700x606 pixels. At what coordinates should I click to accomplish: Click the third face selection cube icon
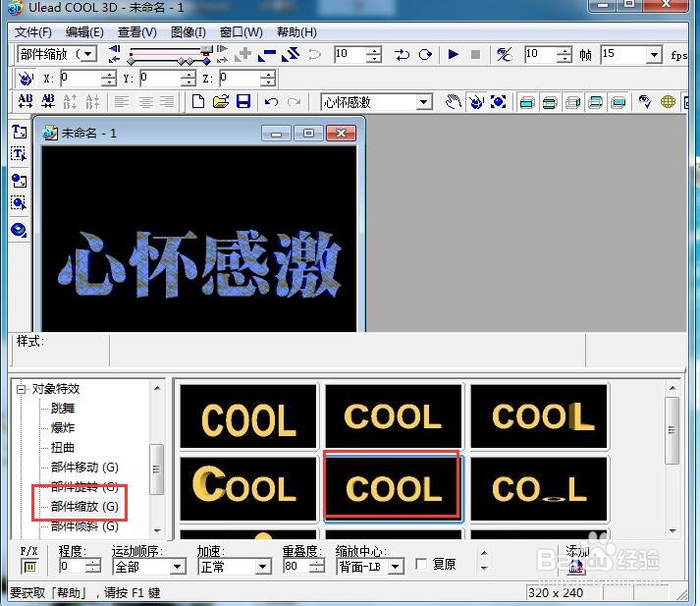coord(572,103)
